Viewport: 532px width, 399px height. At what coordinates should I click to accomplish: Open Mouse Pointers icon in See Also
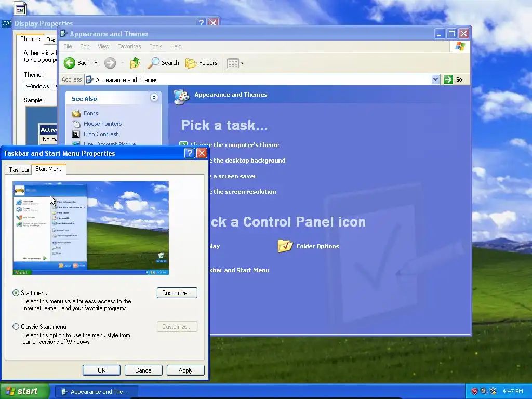(x=76, y=124)
